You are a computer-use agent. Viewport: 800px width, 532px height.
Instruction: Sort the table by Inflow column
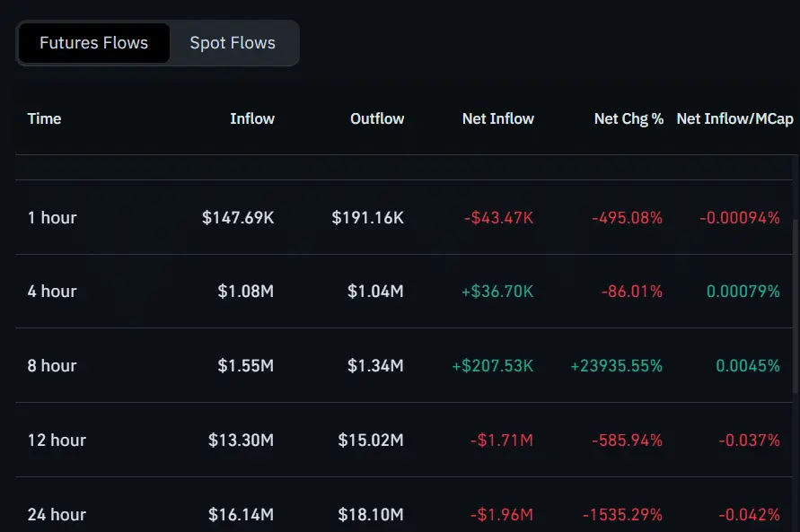point(252,118)
